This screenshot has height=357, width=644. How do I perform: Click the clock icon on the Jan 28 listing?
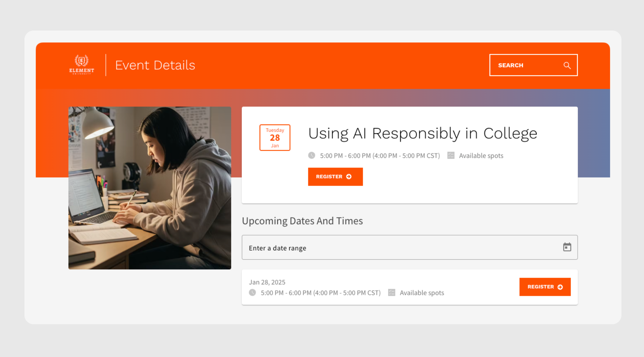pyautogui.click(x=252, y=293)
